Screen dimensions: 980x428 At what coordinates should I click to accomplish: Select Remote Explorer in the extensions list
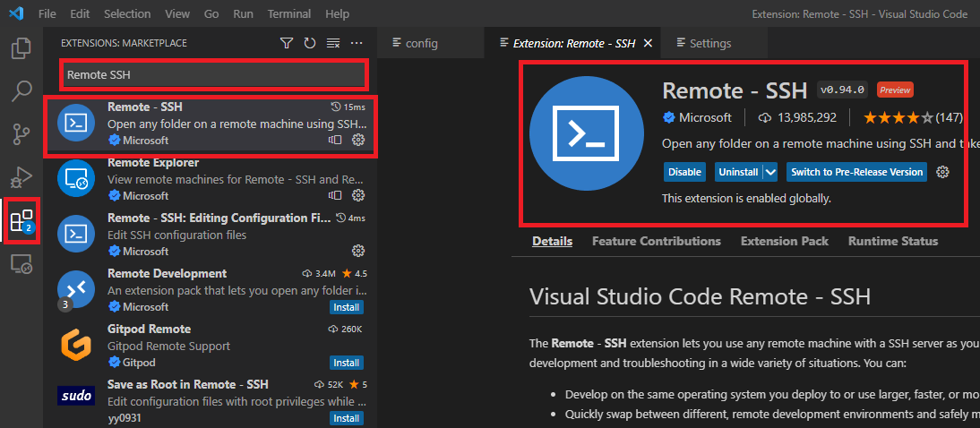211,179
